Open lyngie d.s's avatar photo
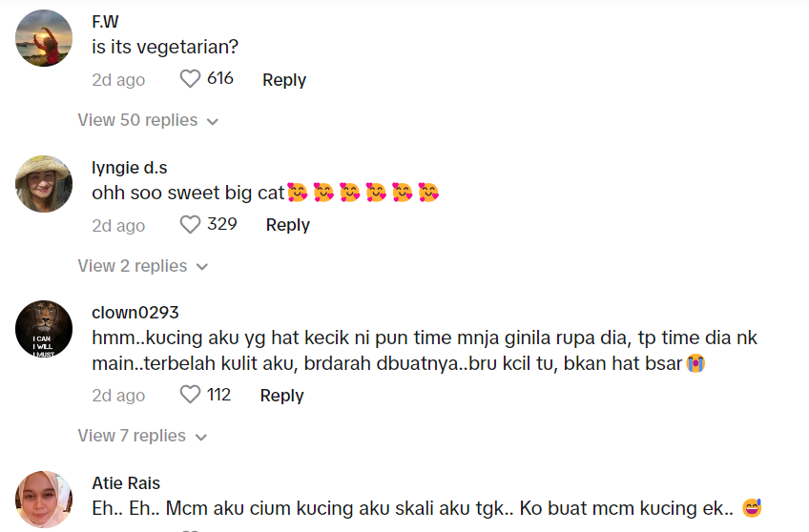Screen dimensions: 809x532 coord(45,184)
